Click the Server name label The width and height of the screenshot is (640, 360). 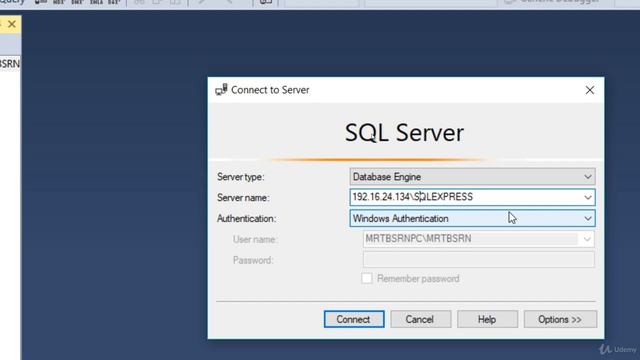click(x=243, y=198)
